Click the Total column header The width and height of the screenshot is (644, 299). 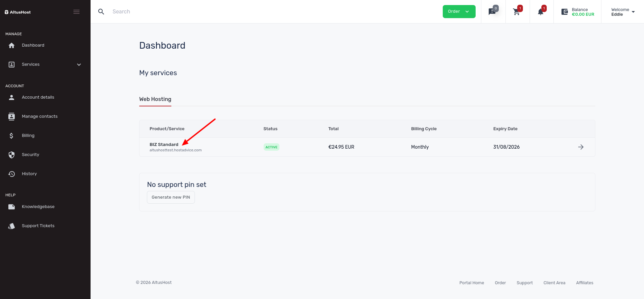[x=333, y=129]
